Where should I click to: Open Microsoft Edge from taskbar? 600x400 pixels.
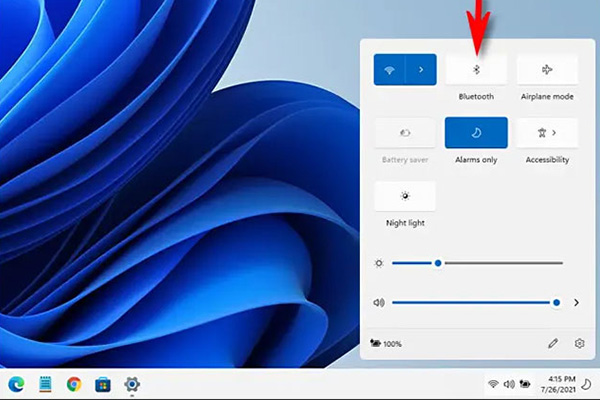click(x=16, y=384)
